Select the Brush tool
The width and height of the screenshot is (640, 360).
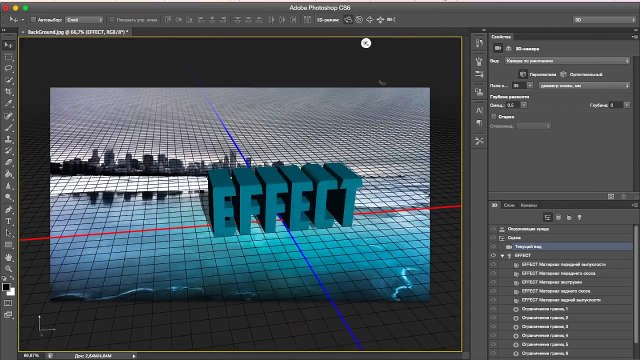coord(8,128)
